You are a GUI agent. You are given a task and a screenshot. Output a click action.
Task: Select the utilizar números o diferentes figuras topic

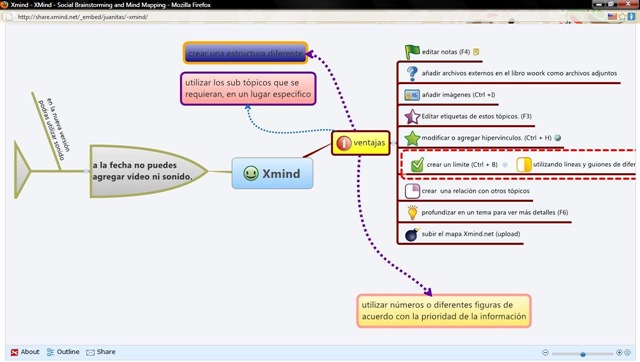tap(444, 311)
